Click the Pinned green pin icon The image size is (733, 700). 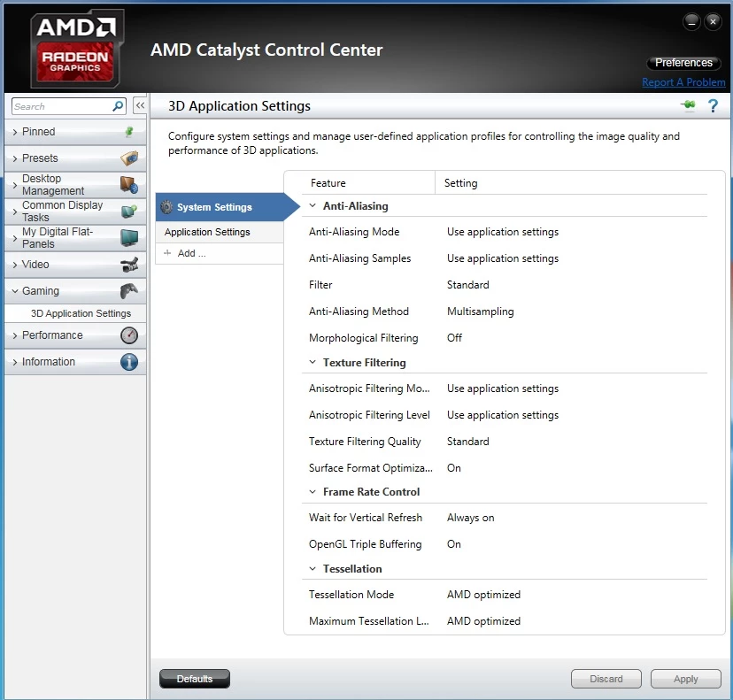point(129,132)
